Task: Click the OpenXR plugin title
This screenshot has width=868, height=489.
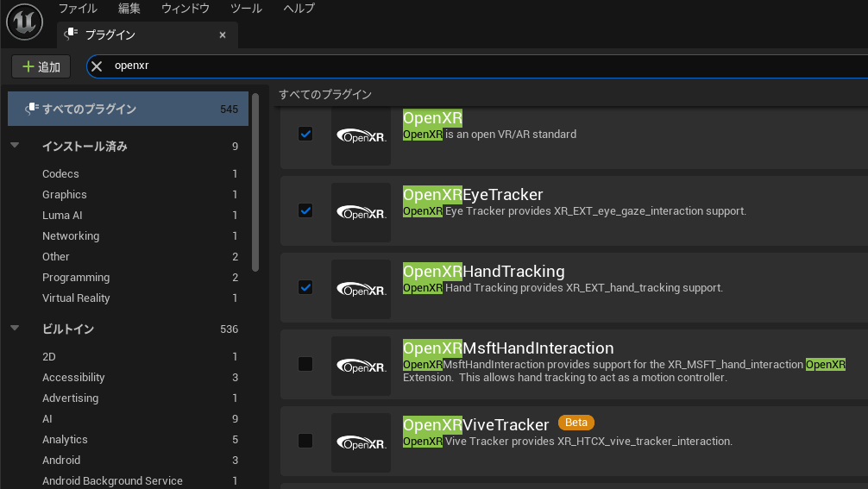Action: 432,118
